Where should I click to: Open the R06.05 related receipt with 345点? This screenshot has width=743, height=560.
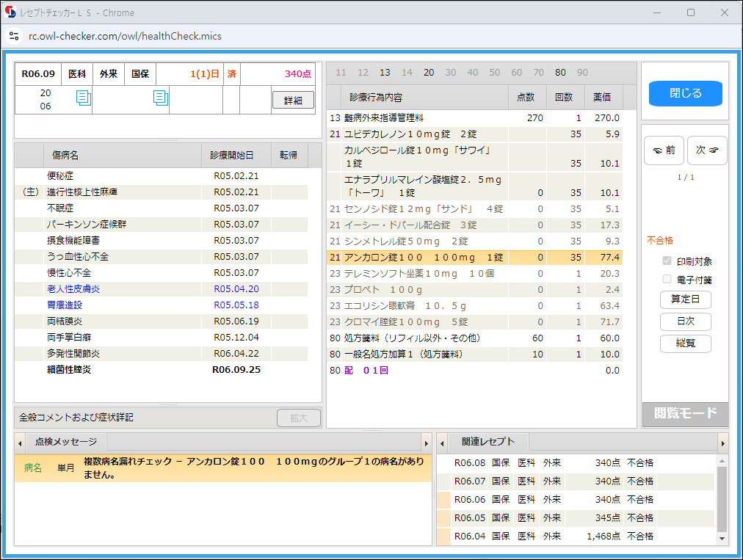pos(576,518)
